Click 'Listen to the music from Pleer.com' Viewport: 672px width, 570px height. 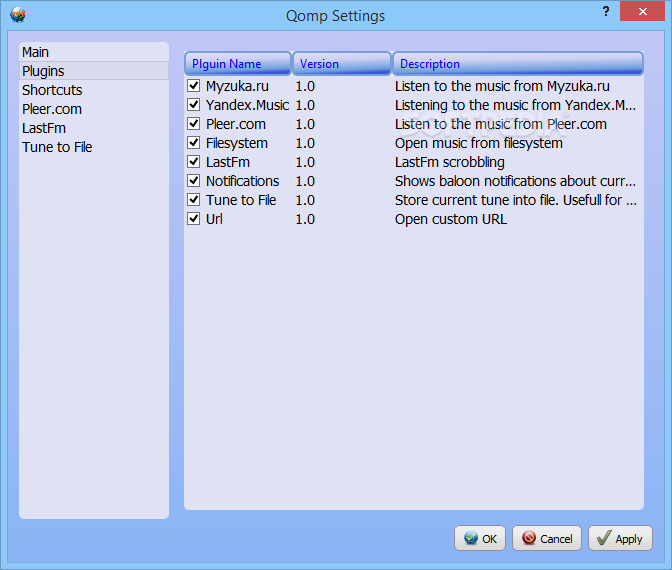click(x=501, y=124)
